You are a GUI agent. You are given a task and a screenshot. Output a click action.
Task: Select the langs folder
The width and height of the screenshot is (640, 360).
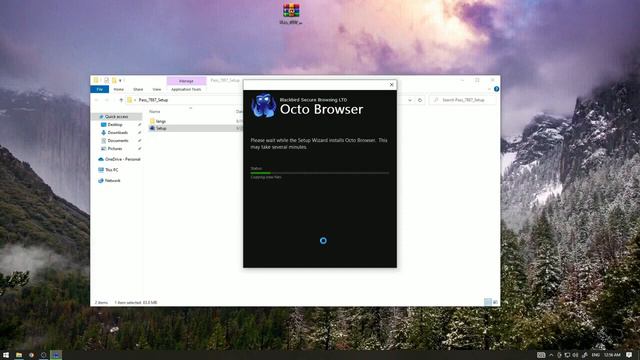tap(161, 121)
